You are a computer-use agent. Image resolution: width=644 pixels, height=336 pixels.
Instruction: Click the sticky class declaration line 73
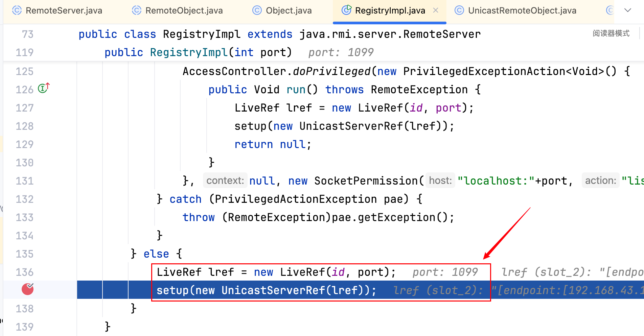pyautogui.click(x=279, y=34)
